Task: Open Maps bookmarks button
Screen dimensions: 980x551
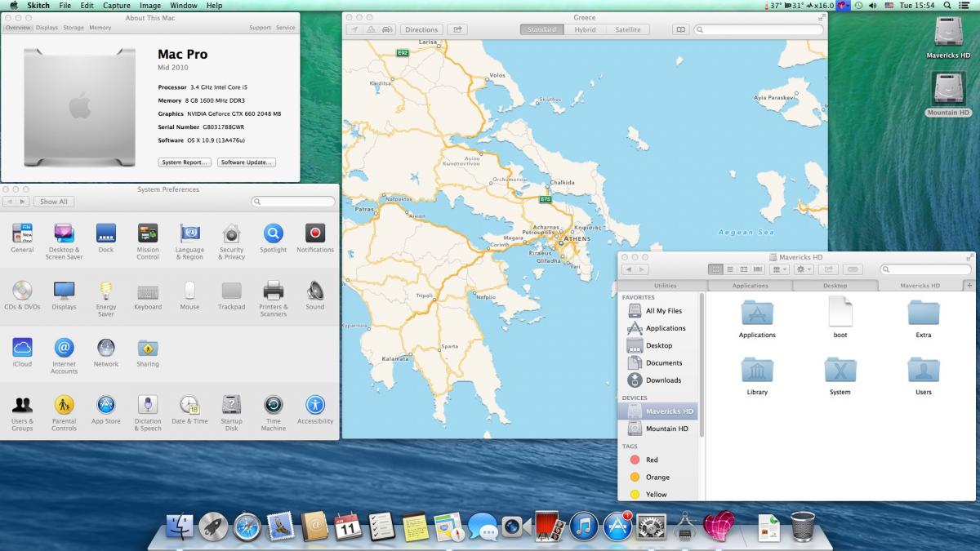Action: click(x=680, y=29)
